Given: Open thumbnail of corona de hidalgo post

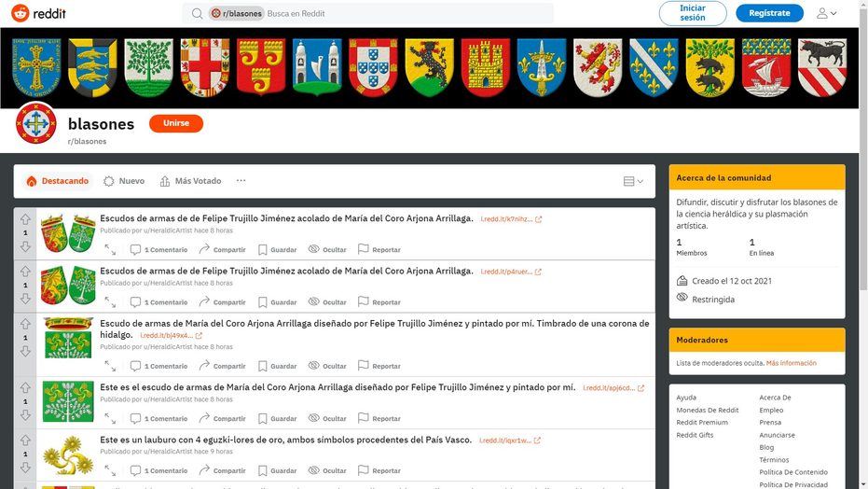Looking at the screenshot, I should (x=68, y=338).
